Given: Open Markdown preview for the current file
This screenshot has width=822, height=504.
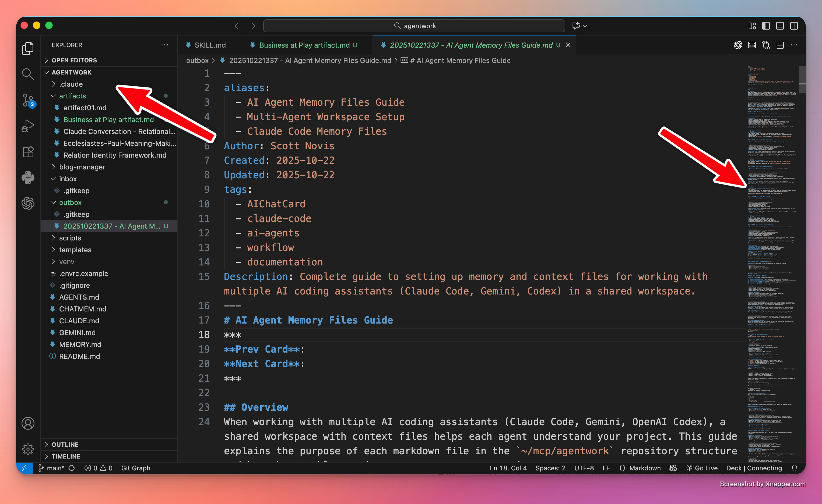Looking at the screenshot, I should pyautogui.click(x=752, y=45).
